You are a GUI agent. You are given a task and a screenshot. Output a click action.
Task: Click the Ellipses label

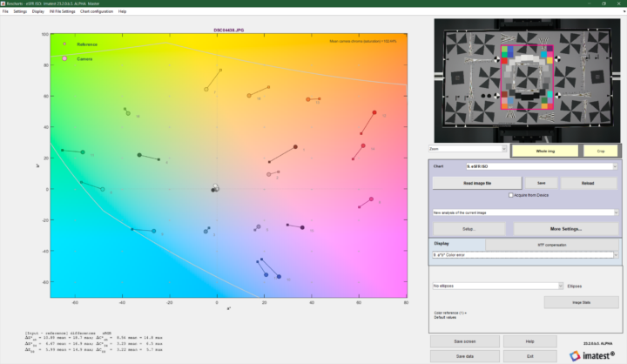click(574, 286)
